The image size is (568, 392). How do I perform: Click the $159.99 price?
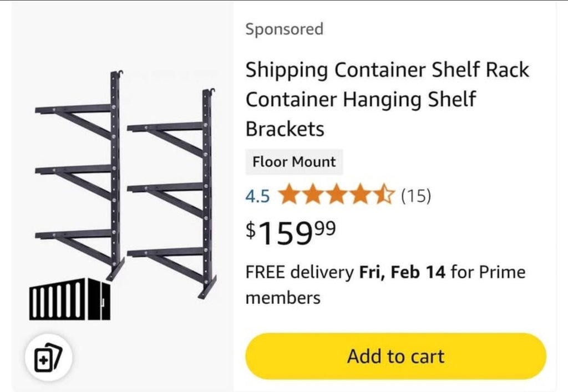(291, 233)
